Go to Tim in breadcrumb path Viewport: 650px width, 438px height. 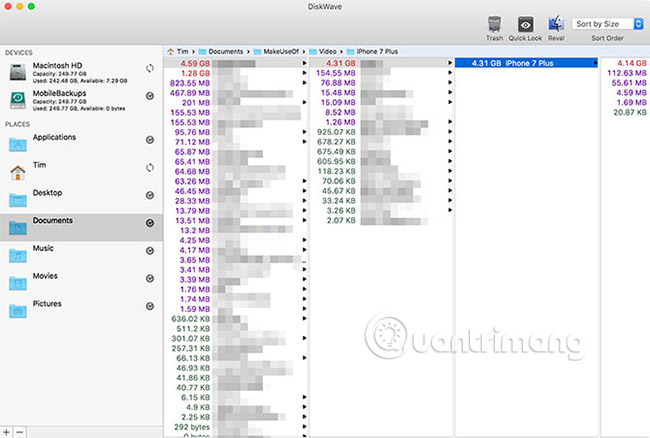[x=178, y=51]
